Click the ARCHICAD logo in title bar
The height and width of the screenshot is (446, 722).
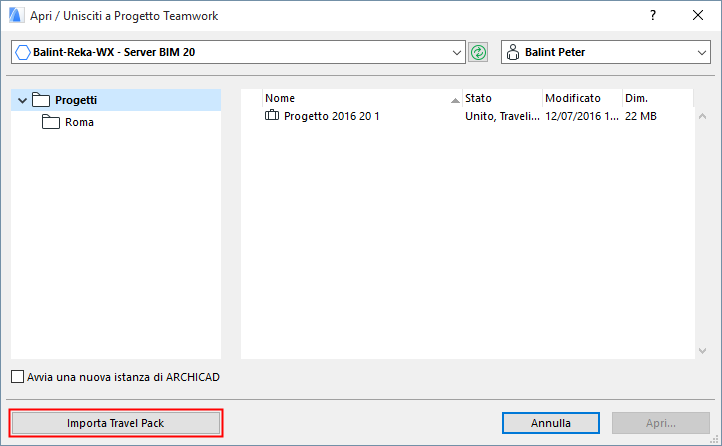pos(14,16)
